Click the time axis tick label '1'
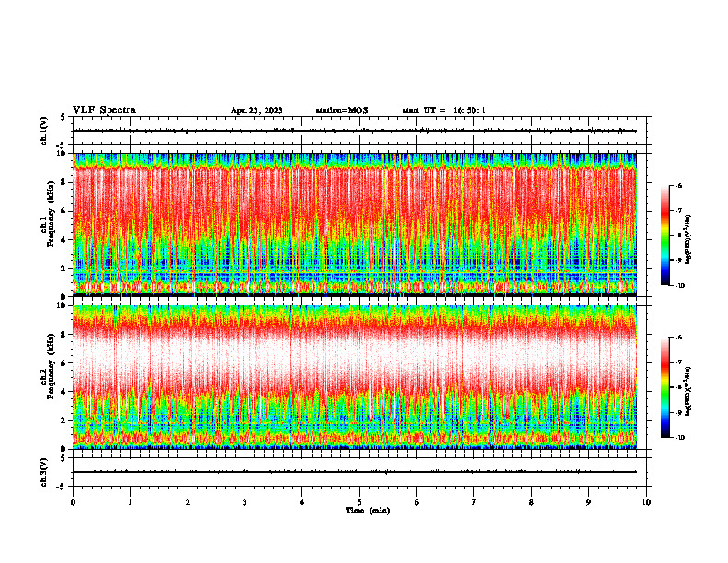The width and height of the screenshot is (728, 563). [130, 502]
